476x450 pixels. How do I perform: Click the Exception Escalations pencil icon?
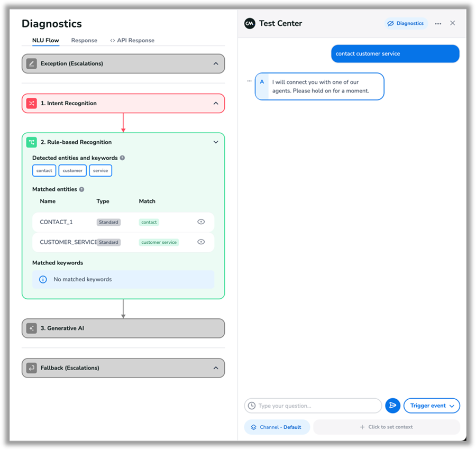coord(32,63)
